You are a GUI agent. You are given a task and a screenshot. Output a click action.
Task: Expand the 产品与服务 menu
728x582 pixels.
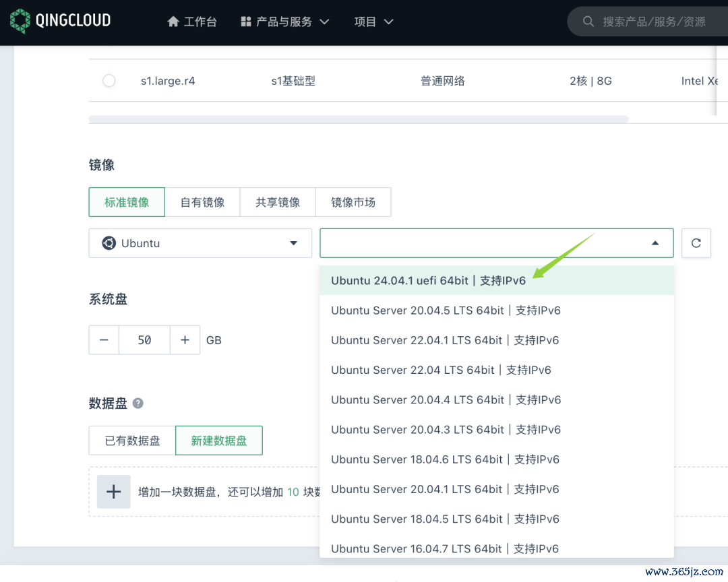pos(324,22)
